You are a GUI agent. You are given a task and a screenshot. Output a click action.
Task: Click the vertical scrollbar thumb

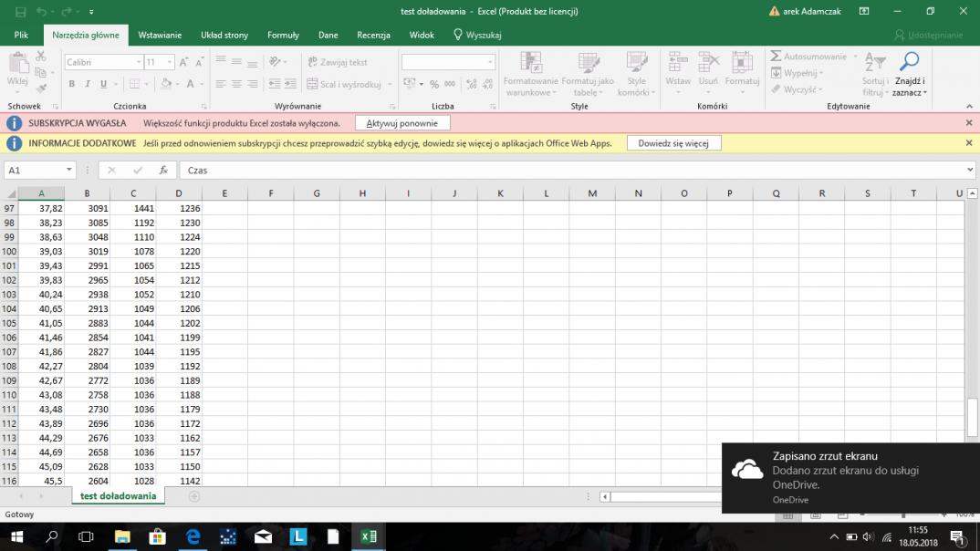click(x=973, y=418)
